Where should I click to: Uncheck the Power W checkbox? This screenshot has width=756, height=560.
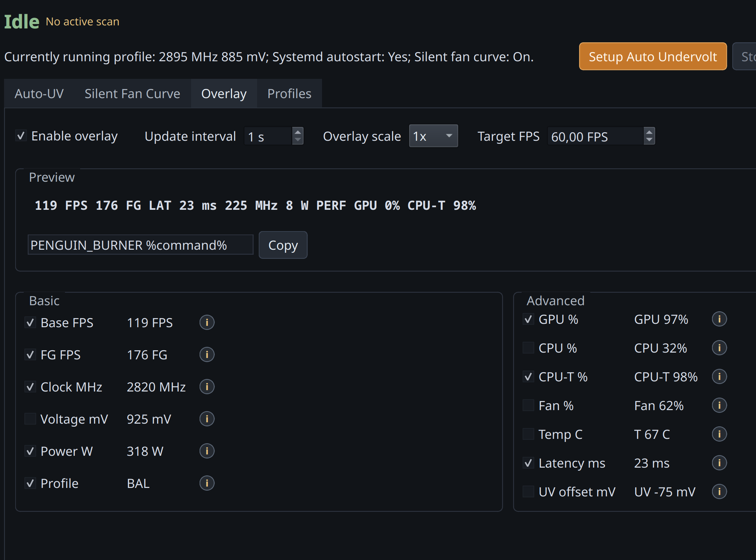[30, 451]
